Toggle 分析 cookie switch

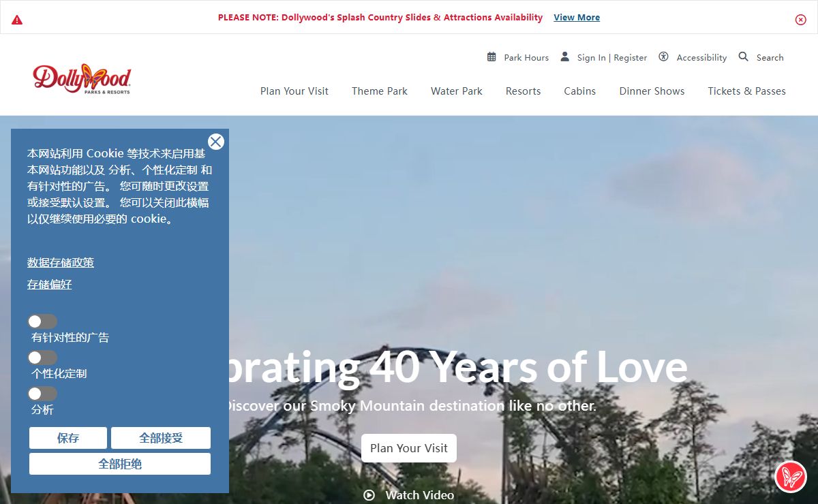click(x=42, y=394)
